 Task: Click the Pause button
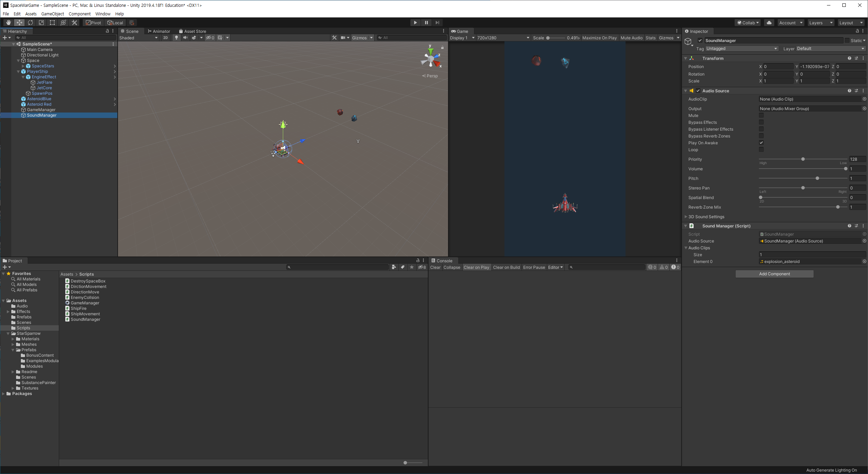click(x=426, y=23)
